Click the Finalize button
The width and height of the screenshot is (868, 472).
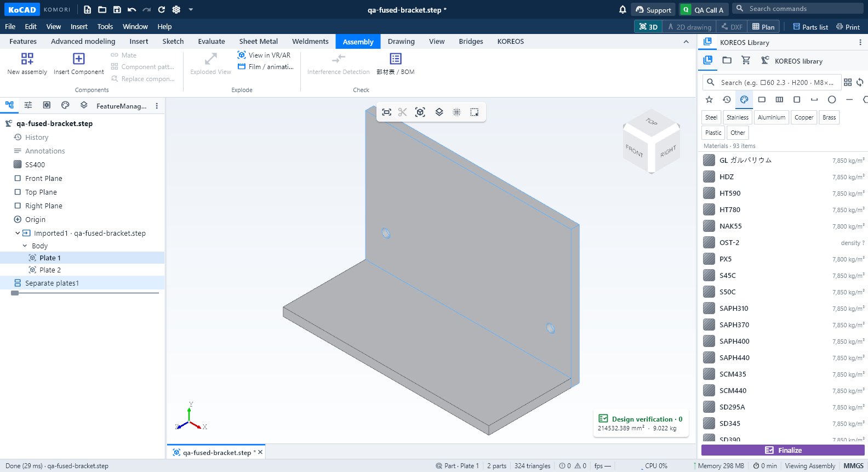[783, 450]
